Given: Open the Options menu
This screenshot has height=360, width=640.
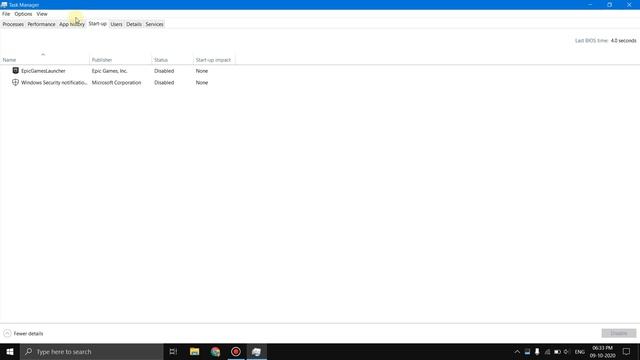Looking at the screenshot, I should pyautogui.click(x=23, y=14).
